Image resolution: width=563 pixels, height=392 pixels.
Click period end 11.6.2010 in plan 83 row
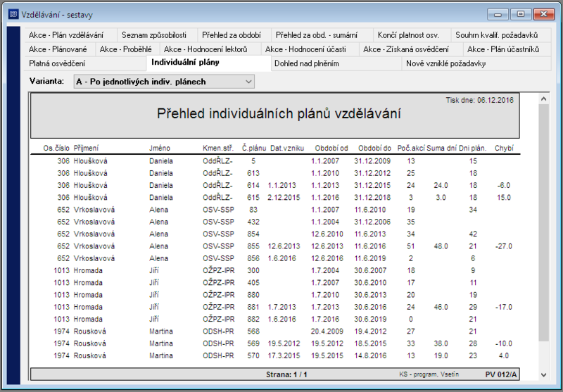click(x=370, y=210)
